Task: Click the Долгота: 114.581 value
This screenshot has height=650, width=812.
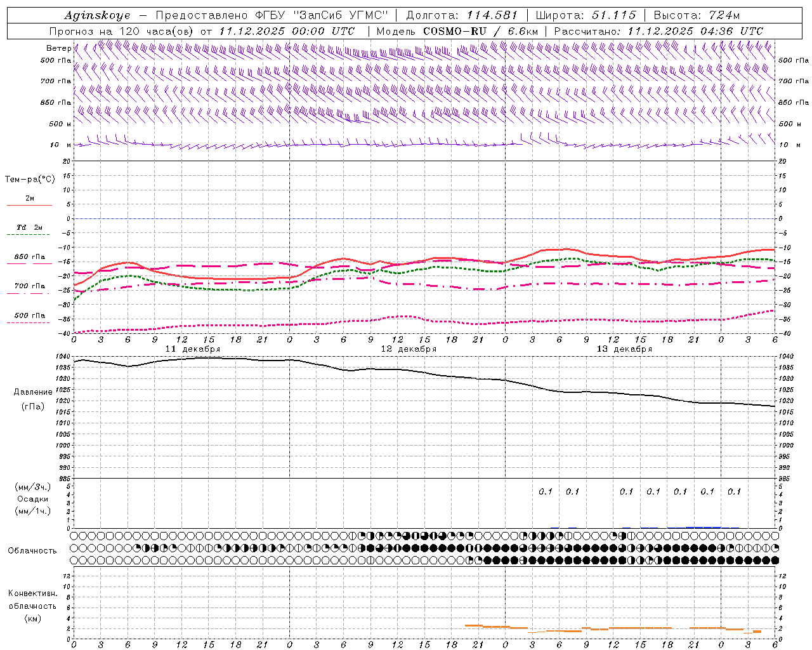Action: (x=462, y=15)
